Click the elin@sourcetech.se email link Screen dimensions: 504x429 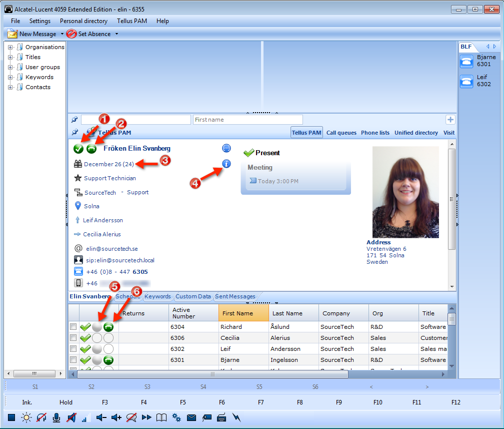[x=112, y=248]
